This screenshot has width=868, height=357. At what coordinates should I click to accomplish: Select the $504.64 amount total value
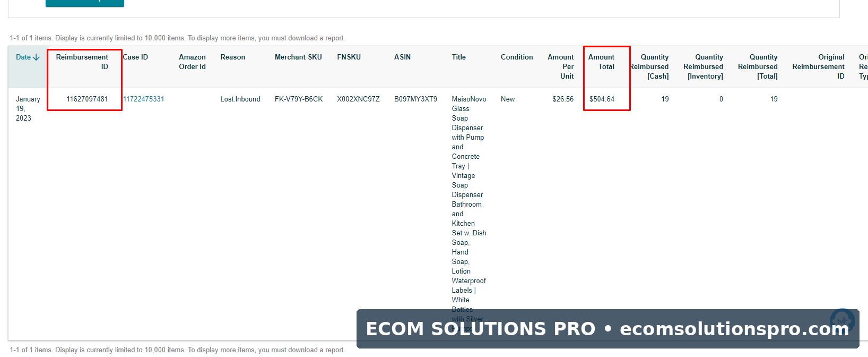(x=602, y=99)
